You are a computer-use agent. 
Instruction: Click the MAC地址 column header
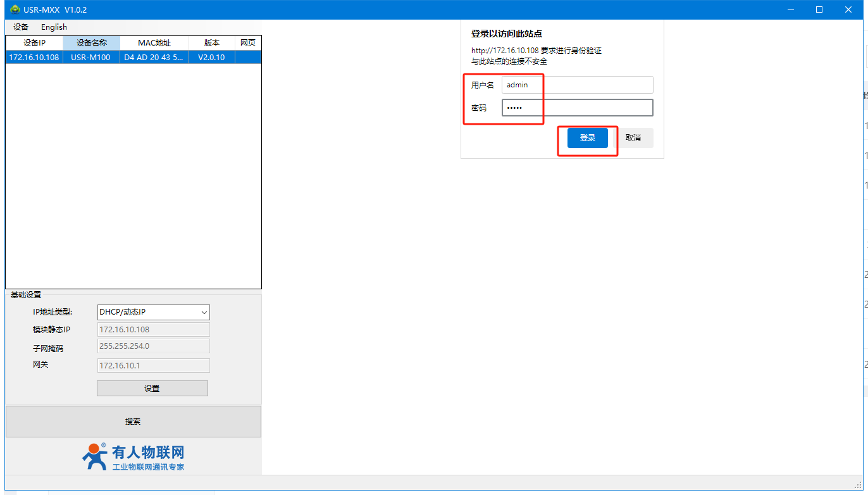(154, 43)
